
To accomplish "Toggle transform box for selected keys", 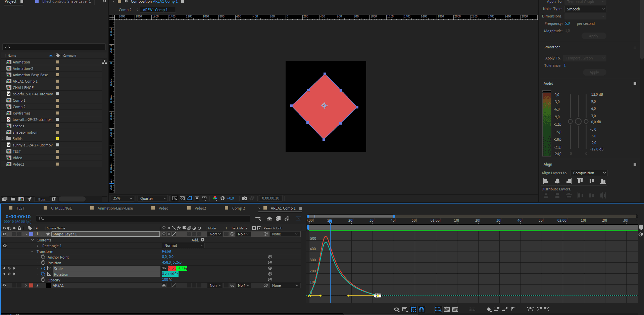I will pos(413,309).
